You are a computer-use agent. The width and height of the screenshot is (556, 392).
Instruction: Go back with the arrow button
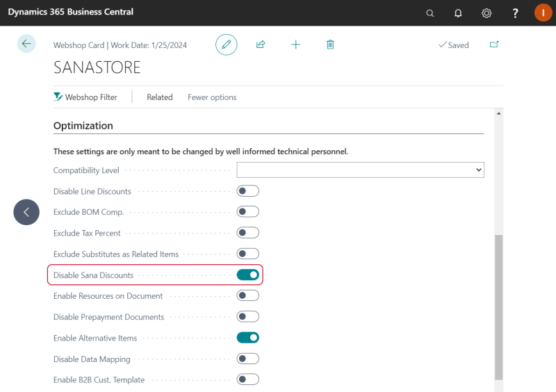coord(26,44)
